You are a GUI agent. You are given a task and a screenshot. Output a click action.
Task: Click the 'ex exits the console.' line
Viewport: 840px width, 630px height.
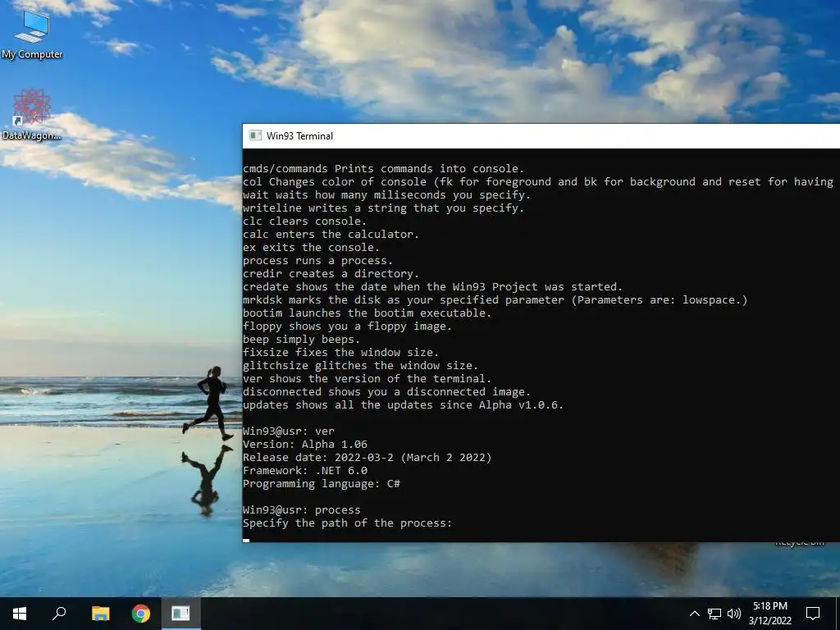point(311,248)
